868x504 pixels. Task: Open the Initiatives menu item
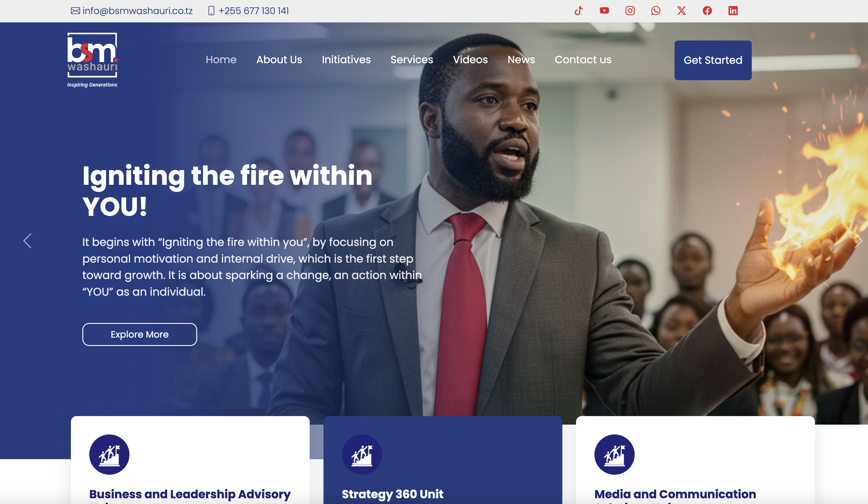(x=346, y=60)
